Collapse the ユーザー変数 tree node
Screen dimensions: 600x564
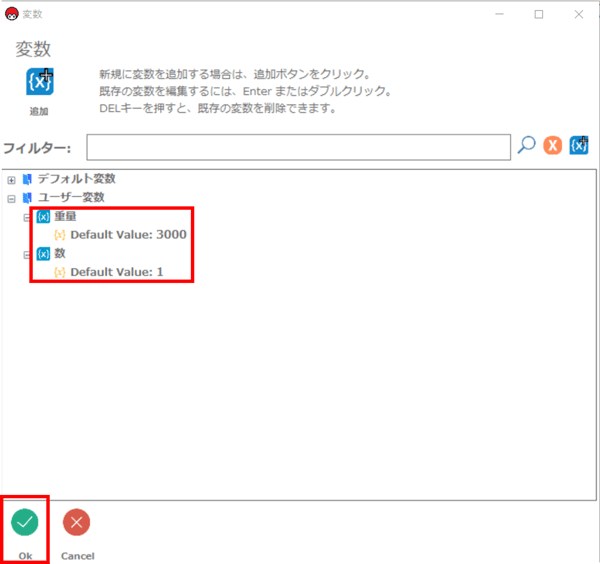(11, 199)
